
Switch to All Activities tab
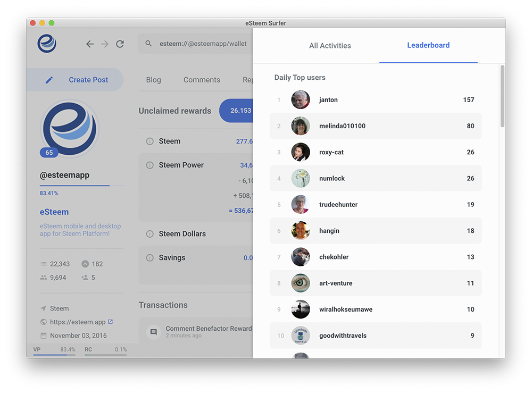click(x=330, y=45)
